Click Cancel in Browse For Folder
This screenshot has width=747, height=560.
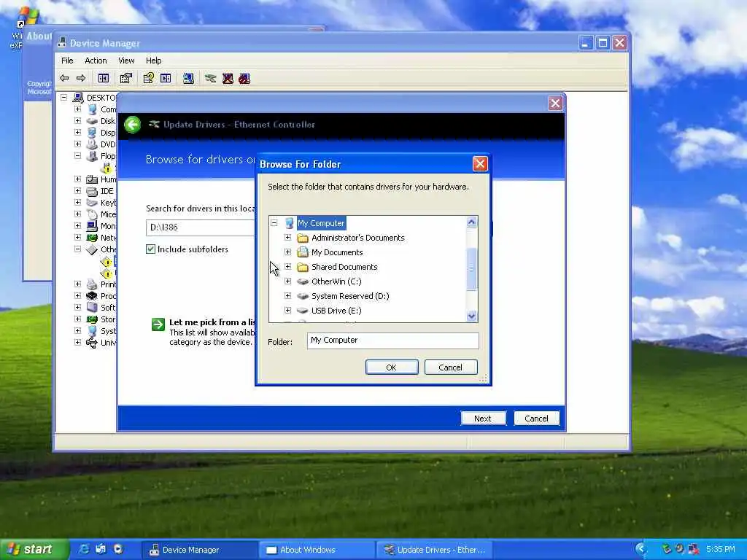coord(451,367)
